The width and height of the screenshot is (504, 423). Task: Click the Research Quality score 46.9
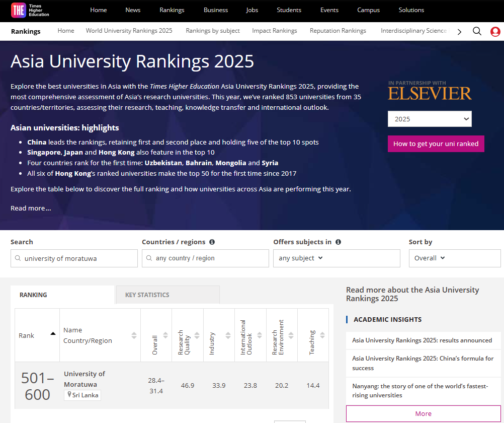188,385
